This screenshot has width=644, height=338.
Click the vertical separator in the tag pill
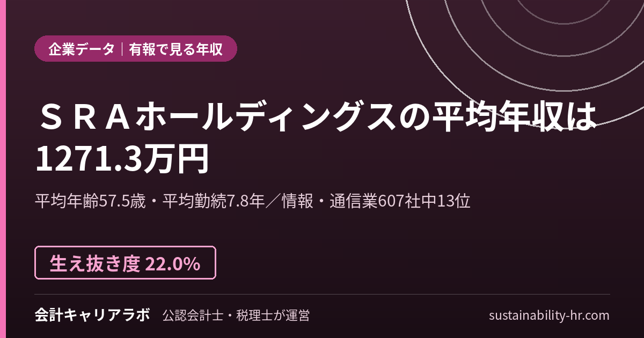pos(122,49)
